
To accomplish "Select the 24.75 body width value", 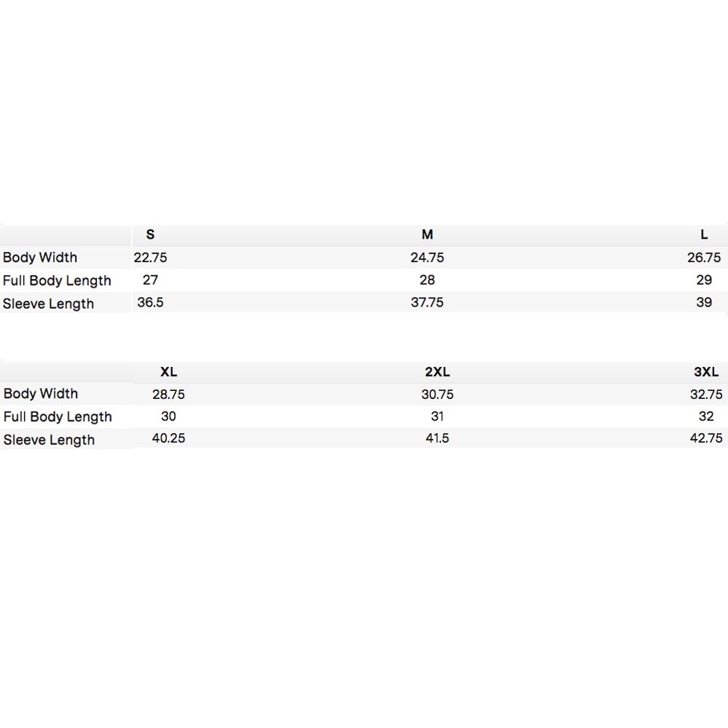I will point(427,257).
